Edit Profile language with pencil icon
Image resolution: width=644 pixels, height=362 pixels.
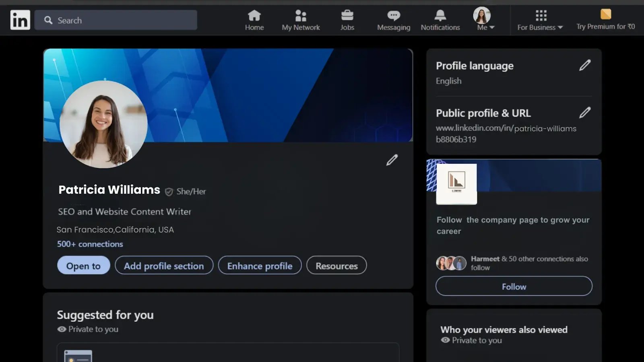click(x=584, y=65)
